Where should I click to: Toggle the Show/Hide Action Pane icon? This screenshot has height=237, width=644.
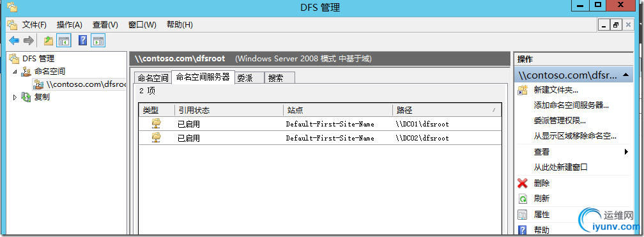(98, 40)
